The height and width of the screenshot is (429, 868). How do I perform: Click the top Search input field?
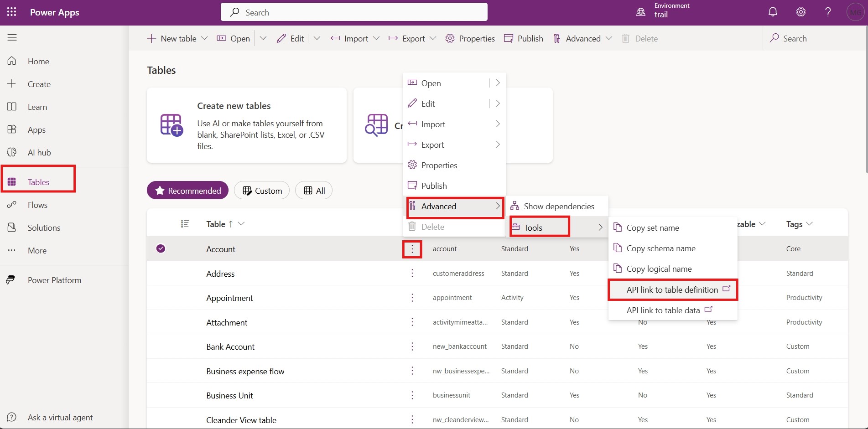point(354,12)
